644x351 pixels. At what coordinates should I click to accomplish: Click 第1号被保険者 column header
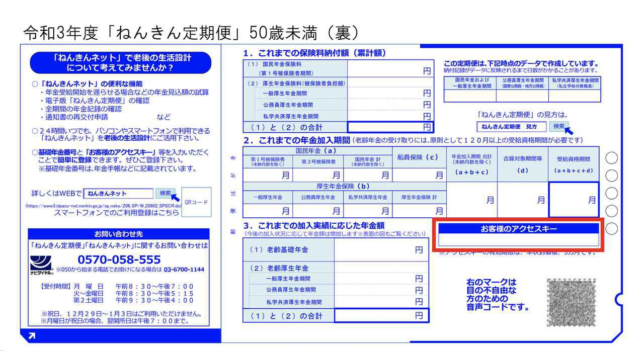coord(268,161)
